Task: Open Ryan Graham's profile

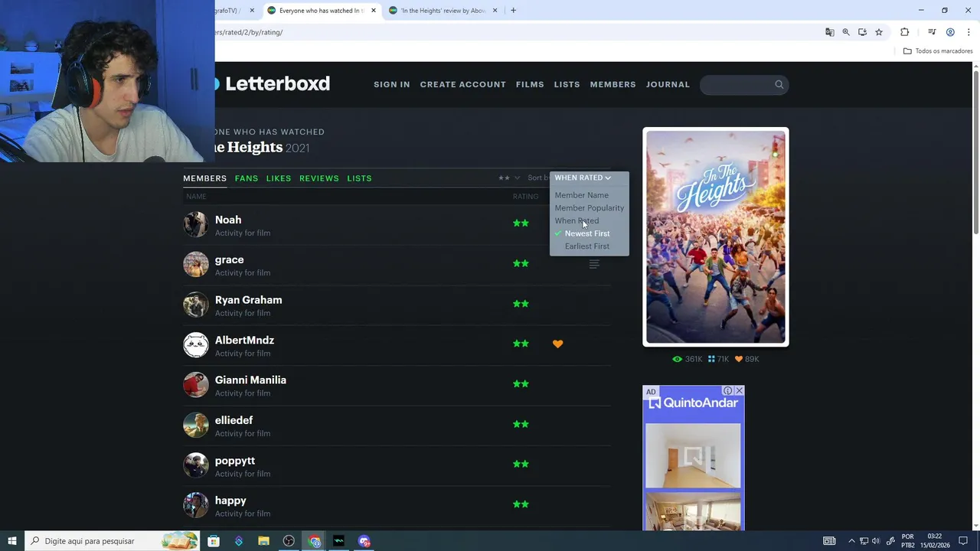Action: (x=248, y=300)
